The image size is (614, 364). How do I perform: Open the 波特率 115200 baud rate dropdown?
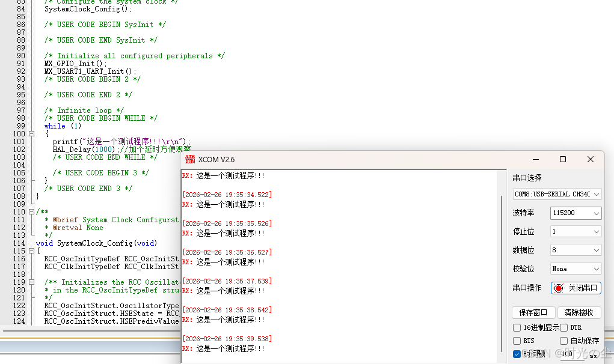[x=576, y=213]
